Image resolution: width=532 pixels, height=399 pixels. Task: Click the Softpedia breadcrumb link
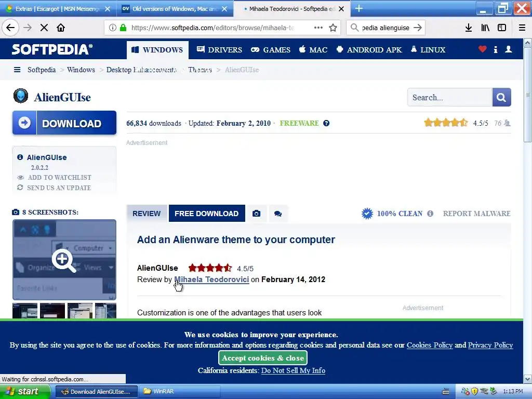point(42,70)
